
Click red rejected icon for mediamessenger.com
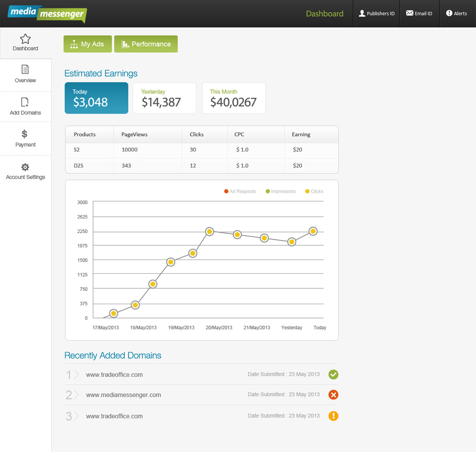pyautogui.click(x=333, y=395)
